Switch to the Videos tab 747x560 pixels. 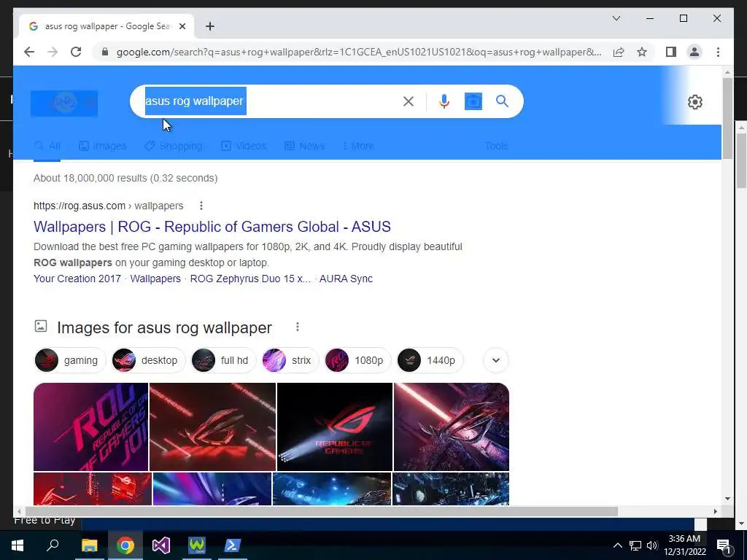pyautogui.click(x=244, y=146)
